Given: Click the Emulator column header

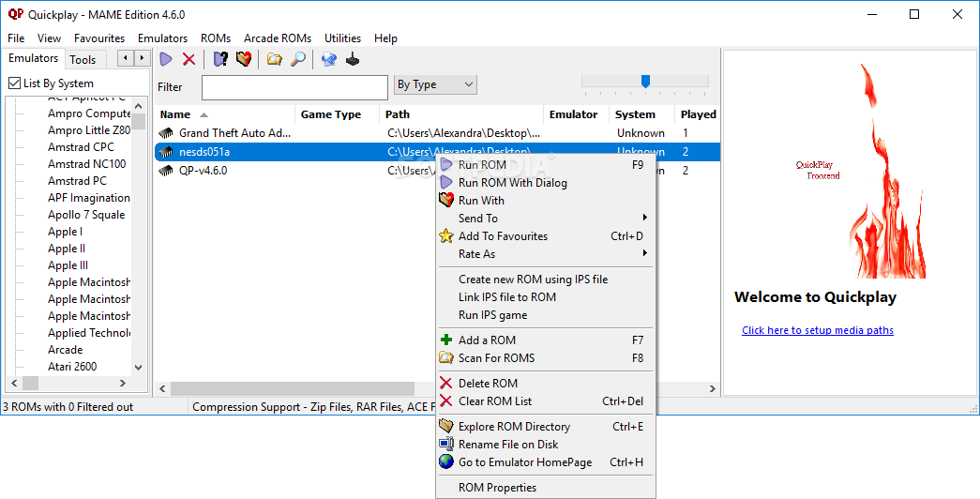Looking at the screenshot, I should 576,114.
